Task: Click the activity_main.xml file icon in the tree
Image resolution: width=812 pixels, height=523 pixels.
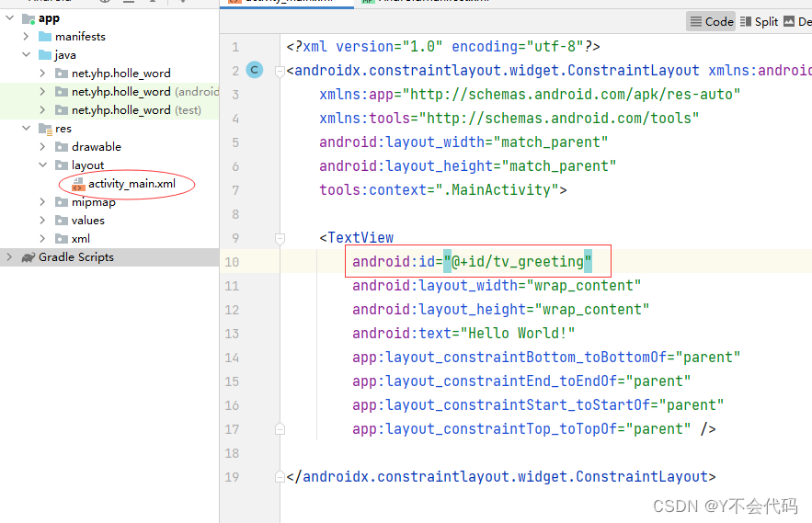Action: pos(78,185)
